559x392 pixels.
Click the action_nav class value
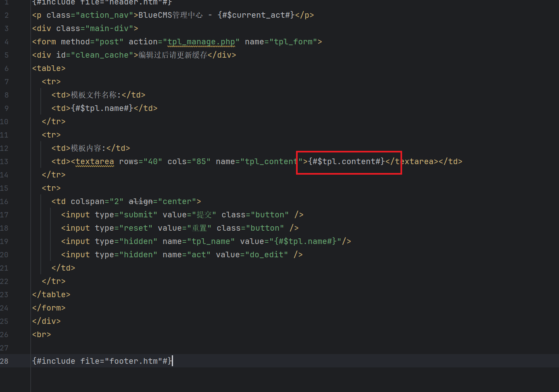pyautogui.click(x=104, y=15)
